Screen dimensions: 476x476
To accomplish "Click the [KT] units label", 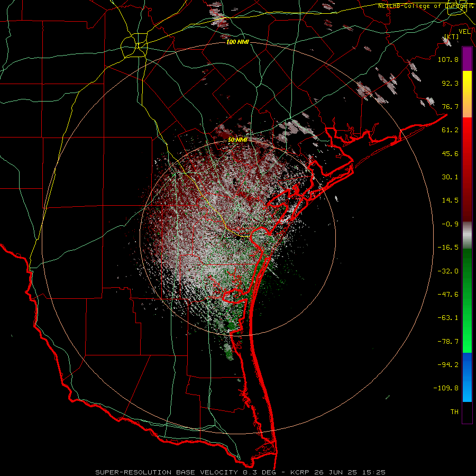I will pos(452,36).
